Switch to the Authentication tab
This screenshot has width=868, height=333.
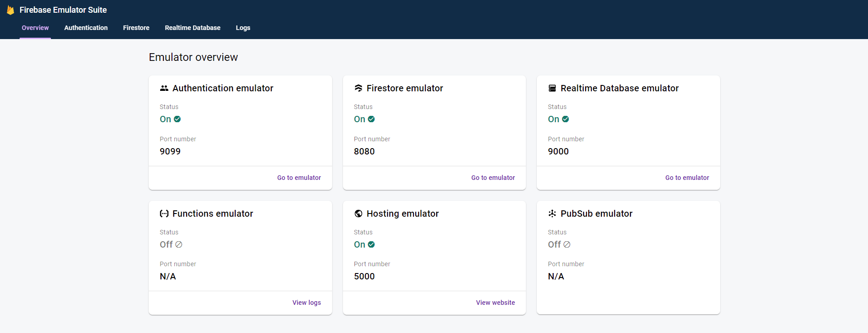[x=86, y=28]
